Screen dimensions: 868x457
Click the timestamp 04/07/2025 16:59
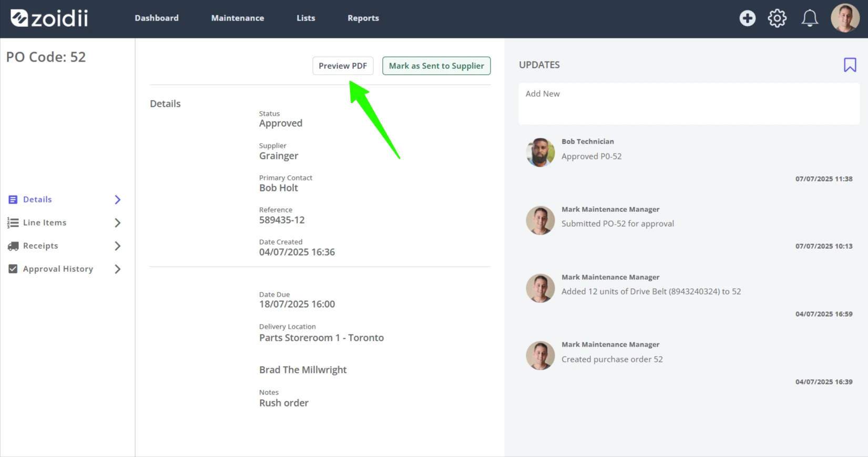click(824, 314)
